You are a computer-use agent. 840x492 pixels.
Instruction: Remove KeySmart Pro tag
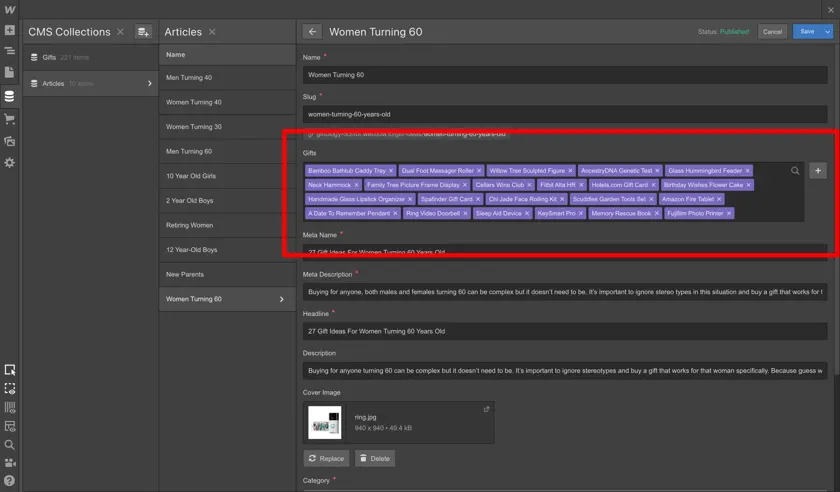pyautogui.click(x=581, y=213)
